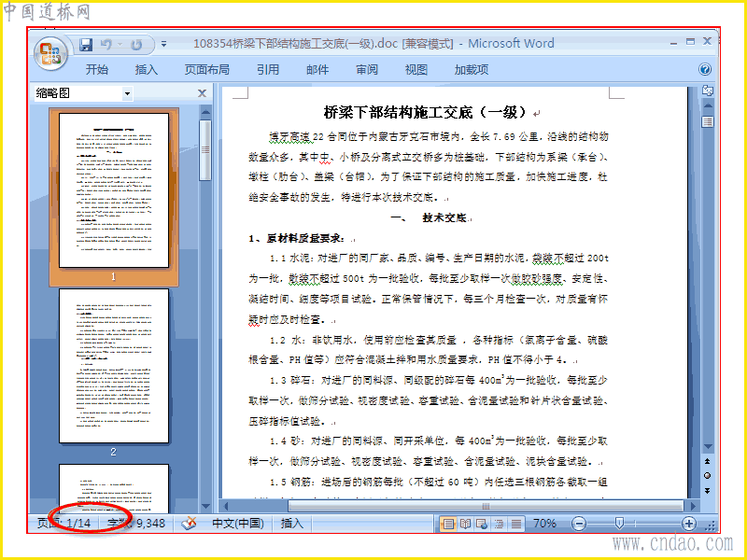Zoom in with the plus button
Screen dimensions: 747x560
(x=688, y=524)
